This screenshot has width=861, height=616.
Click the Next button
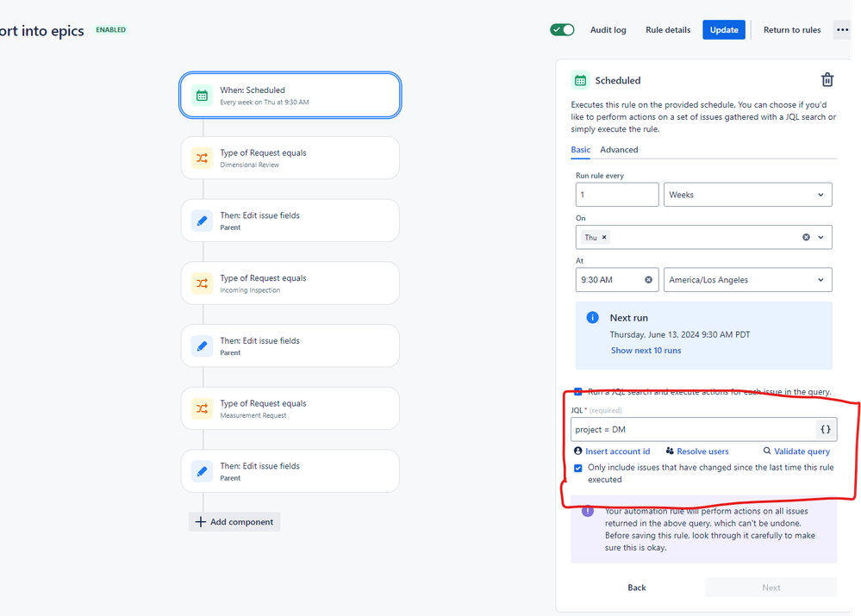tap(771, 588)
